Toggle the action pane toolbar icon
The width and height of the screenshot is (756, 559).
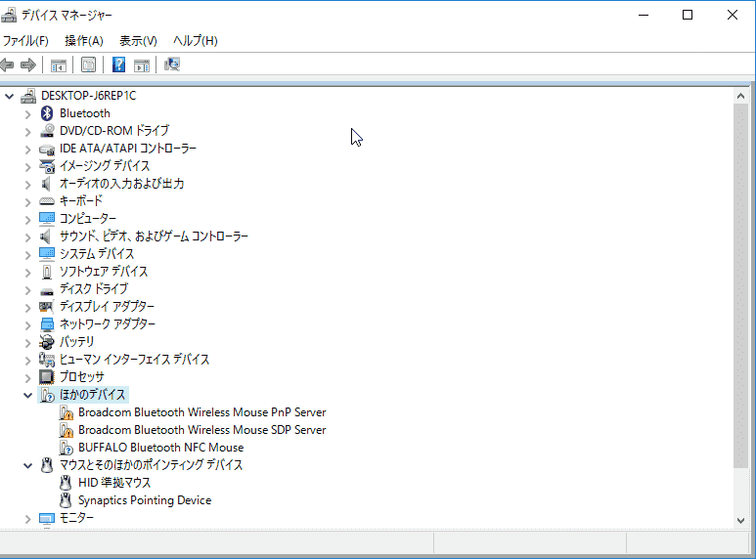[142, 65]
